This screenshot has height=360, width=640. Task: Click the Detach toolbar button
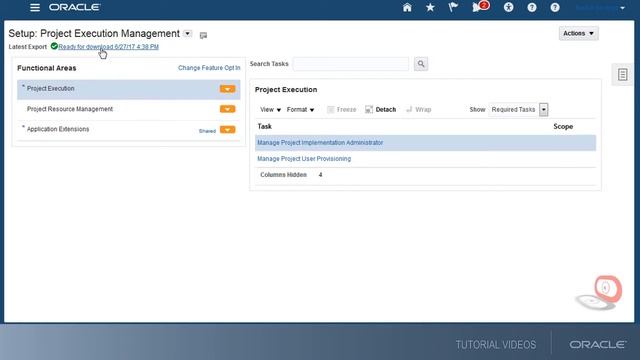(380, 109)
